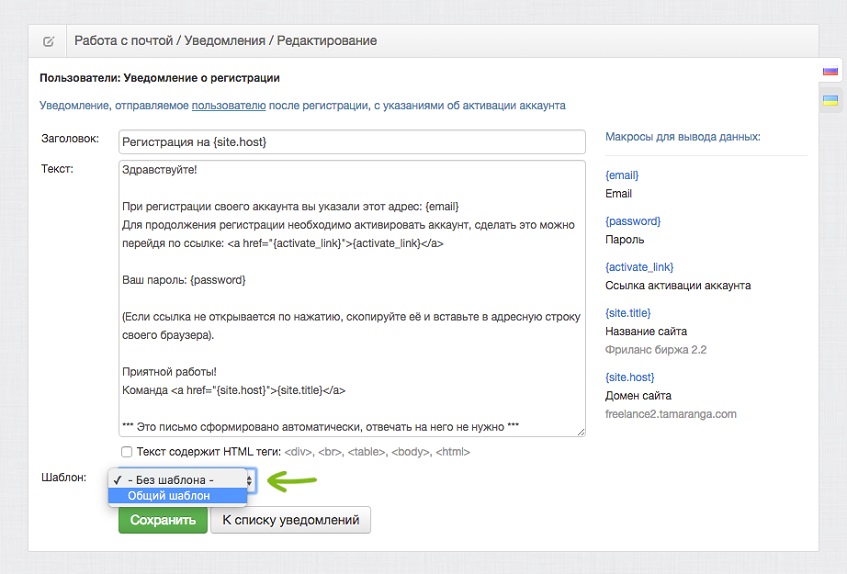
Task: Insert the {email} macro
Action: (x=622, y=175)
